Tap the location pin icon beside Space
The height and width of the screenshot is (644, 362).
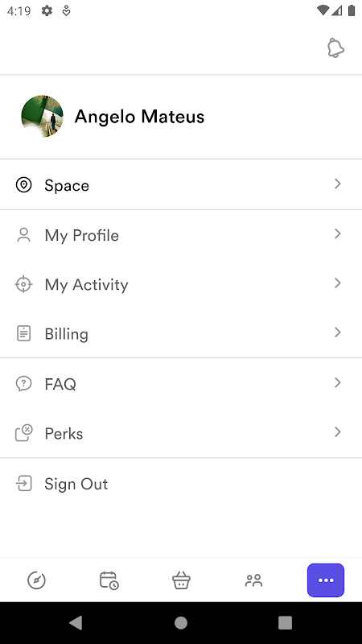click(24, 185)
